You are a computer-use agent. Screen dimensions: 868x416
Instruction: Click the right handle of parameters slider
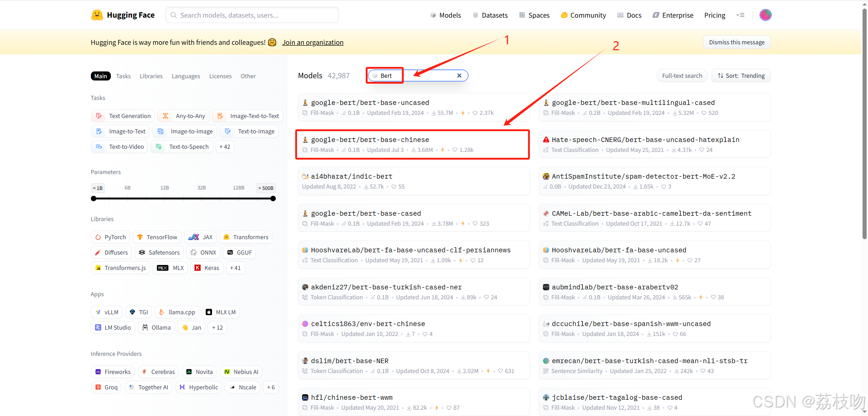click(x=273, y=199)
